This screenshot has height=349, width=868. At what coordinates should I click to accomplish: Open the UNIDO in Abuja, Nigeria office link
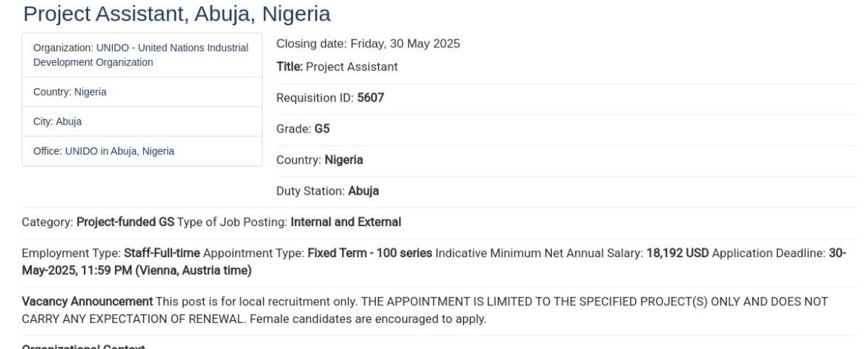coord(119,152)
